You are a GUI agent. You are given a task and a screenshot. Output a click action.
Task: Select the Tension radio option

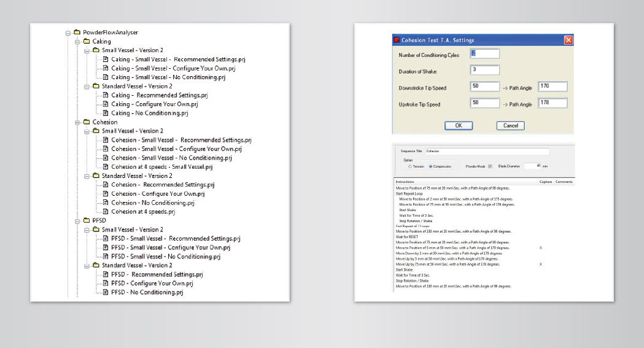pyautogui.click(x=410, y=166)
